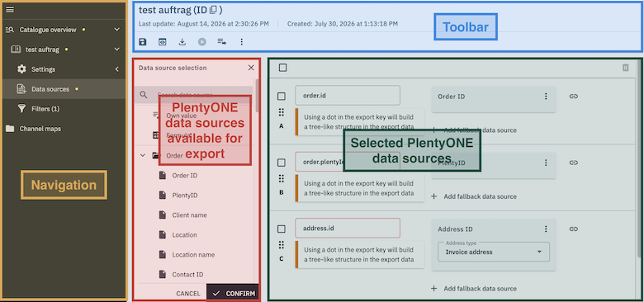
Task: Click the save icon in toolbar
Action: [x=143, y=42]
